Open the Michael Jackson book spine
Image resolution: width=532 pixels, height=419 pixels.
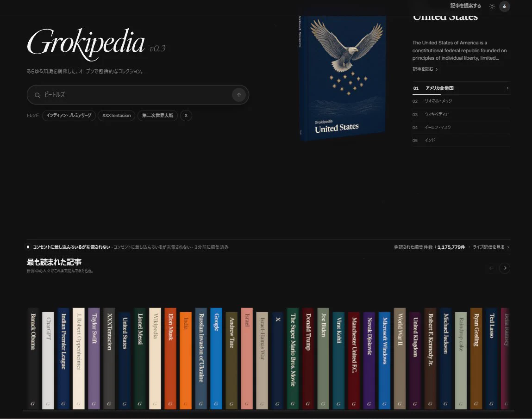tap(445, 358)
